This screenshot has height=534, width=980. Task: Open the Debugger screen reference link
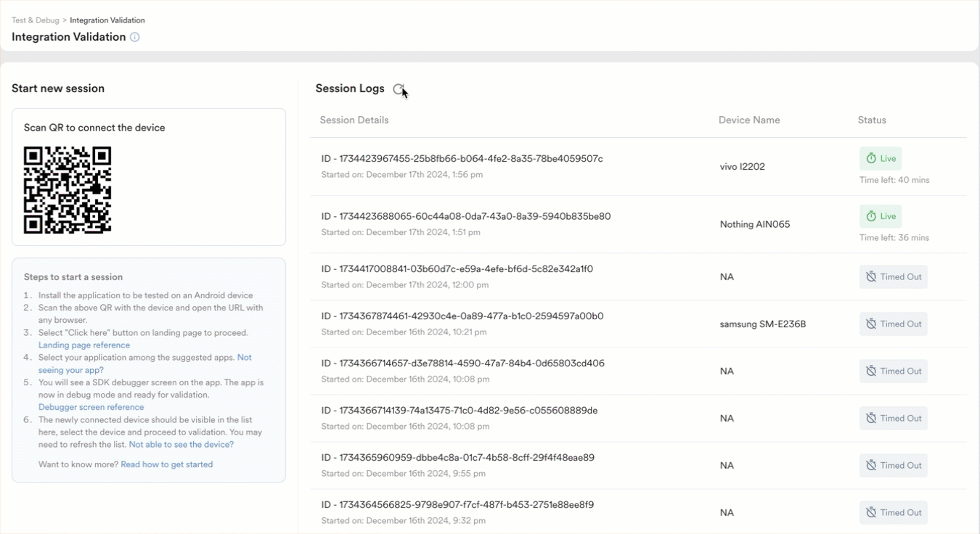pyautogui.click(x=91, y=407)
